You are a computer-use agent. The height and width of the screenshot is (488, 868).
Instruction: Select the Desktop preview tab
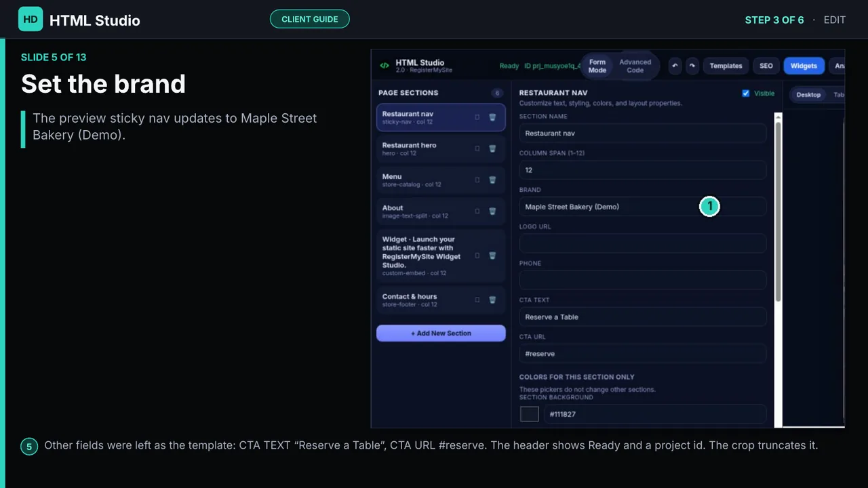click(808, 95)
